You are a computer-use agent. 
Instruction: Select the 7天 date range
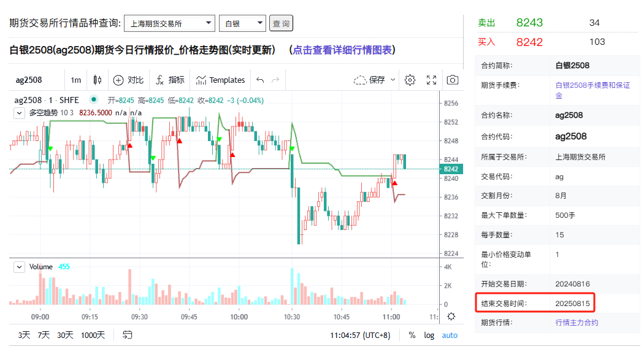tap(44, 335)
